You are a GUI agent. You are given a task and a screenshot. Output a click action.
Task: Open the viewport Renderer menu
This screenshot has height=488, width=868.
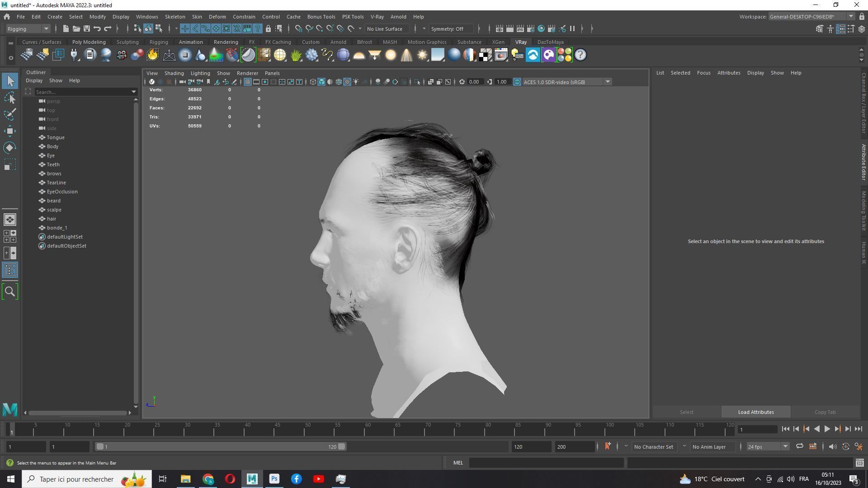[x=247, y=73]
